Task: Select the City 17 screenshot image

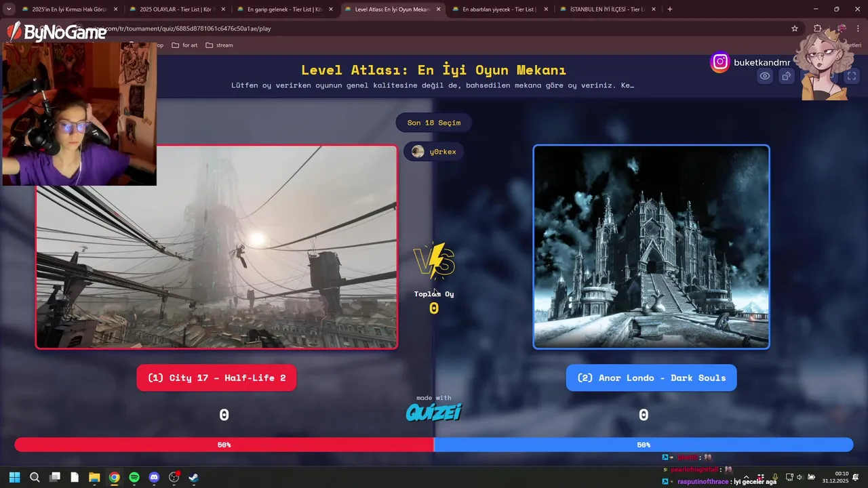Action: [x=216, y=247]
